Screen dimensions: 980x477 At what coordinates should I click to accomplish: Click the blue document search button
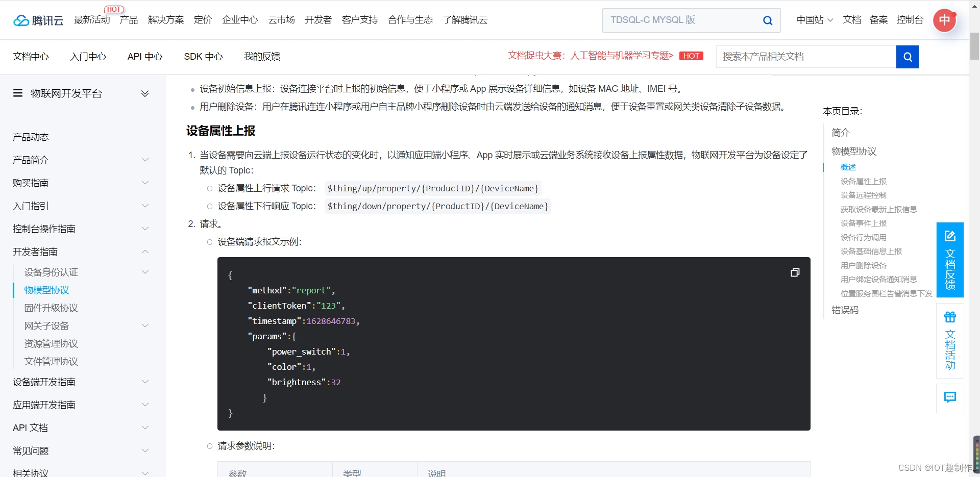pyautogui.click(x=907, y=57)
